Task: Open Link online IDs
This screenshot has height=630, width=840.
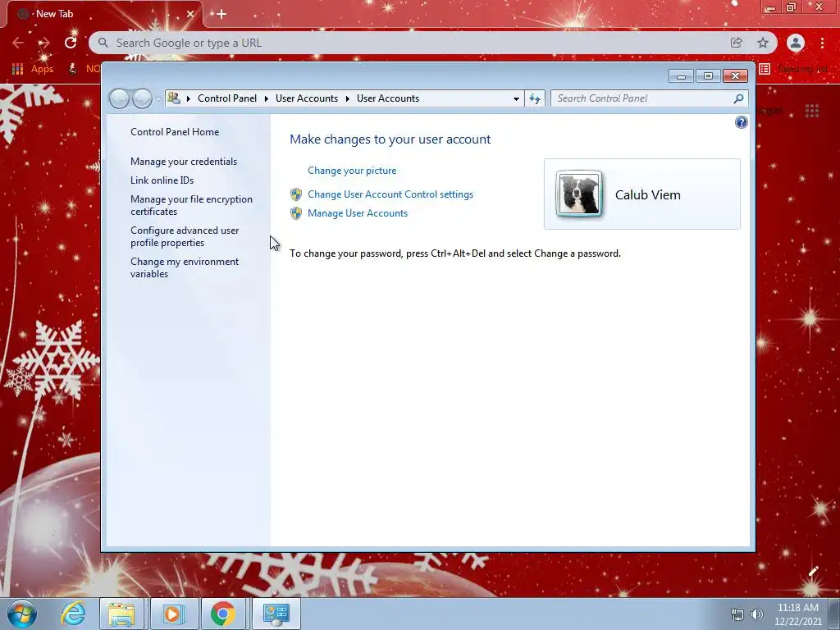Action: 162,180
